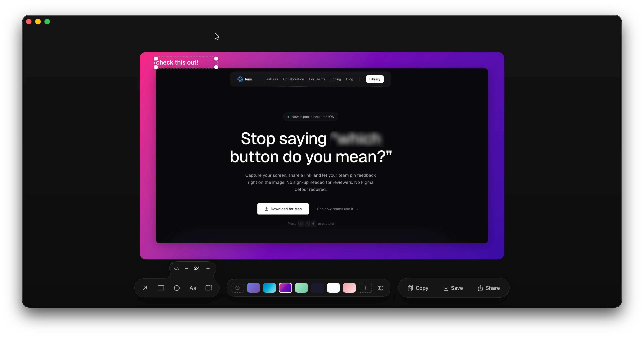Screen dimensions: 644x337
Task: Select the rectangle shape tool
Action: 161,288
